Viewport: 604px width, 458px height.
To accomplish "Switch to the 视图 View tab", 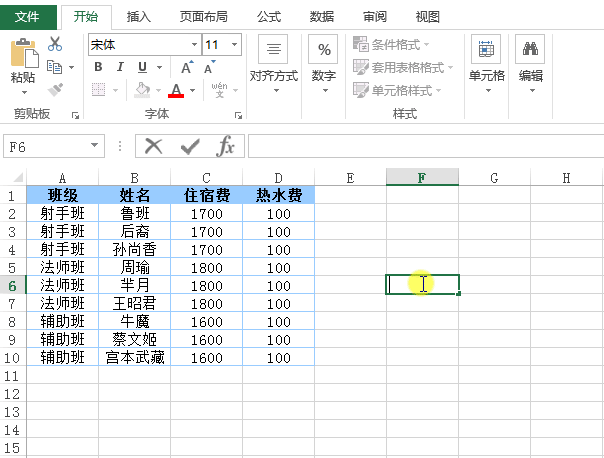I will 428,17.
